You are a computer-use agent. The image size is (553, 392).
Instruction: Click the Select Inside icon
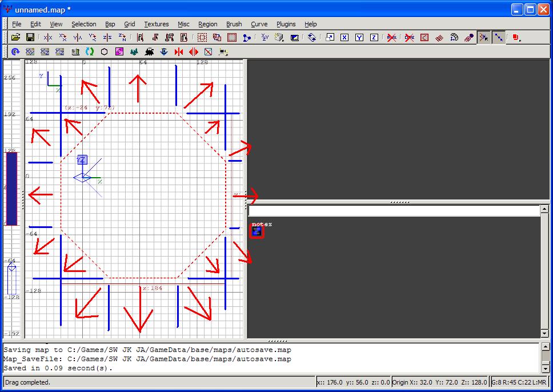tap(184, 37)
